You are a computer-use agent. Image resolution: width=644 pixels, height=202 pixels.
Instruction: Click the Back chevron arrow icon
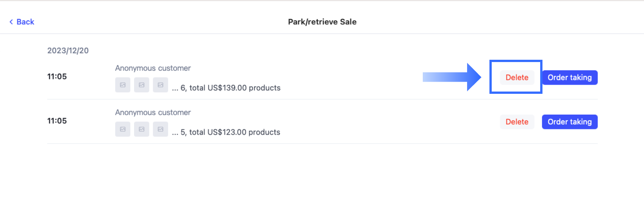[11, 22]
